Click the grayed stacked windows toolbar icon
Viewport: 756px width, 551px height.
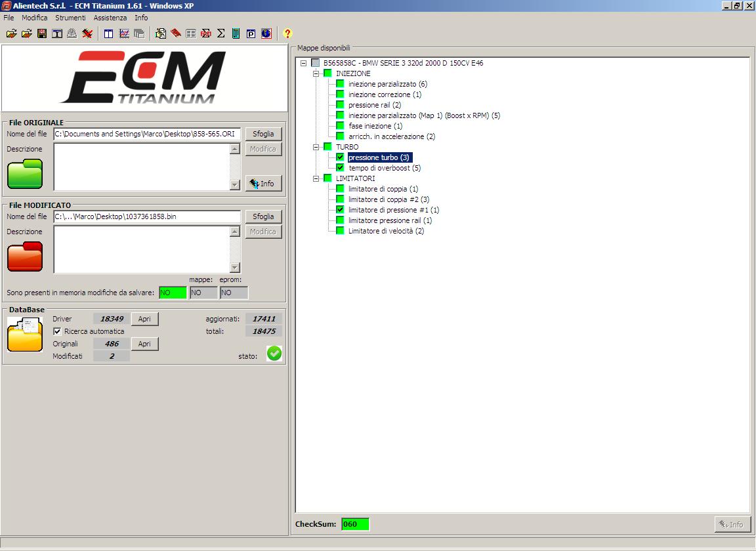(x=139, y=33)
